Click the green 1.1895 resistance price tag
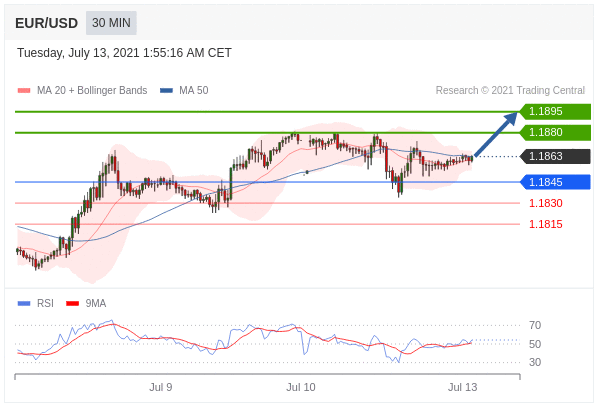Image resolution: width=600 pixels, height=407 pixels. (x=555, y=112)
